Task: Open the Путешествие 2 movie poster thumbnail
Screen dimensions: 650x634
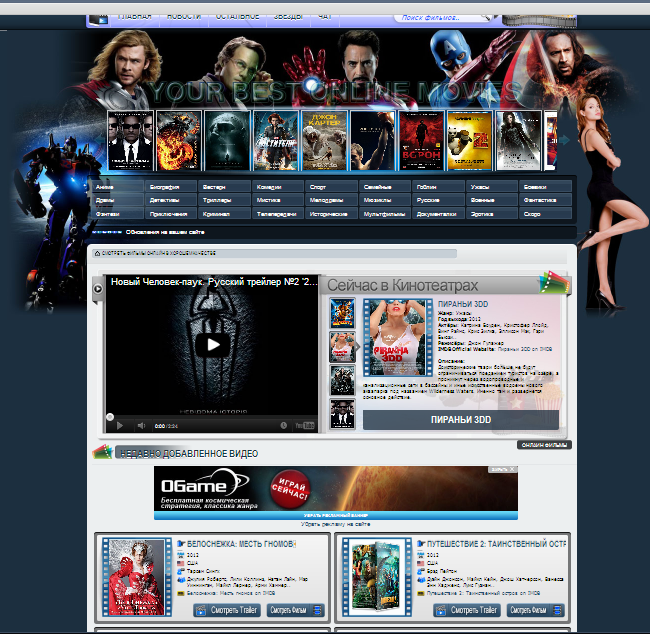Action: 377,577
